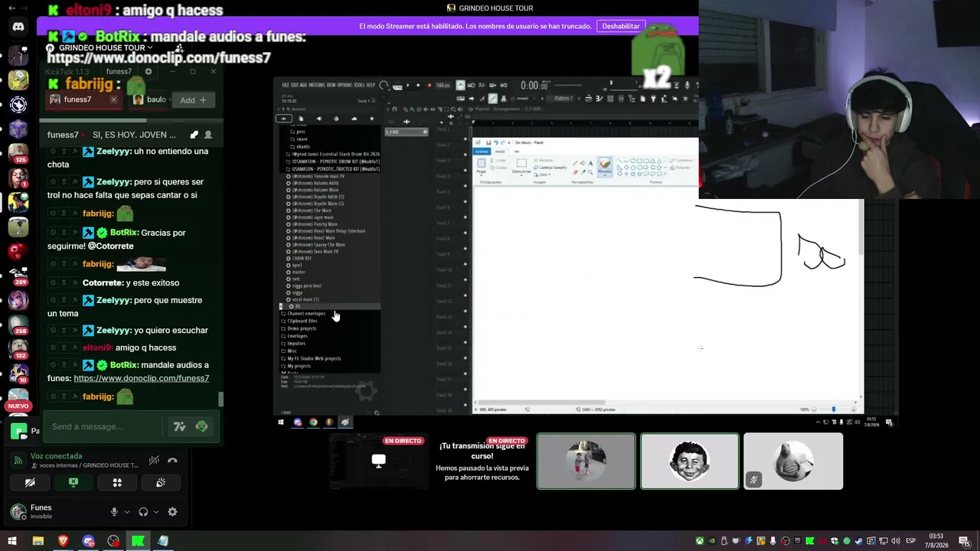Disconnect from voice channel with hang-up icon
This screenshot has width=980, height=551.
(172, 460)
